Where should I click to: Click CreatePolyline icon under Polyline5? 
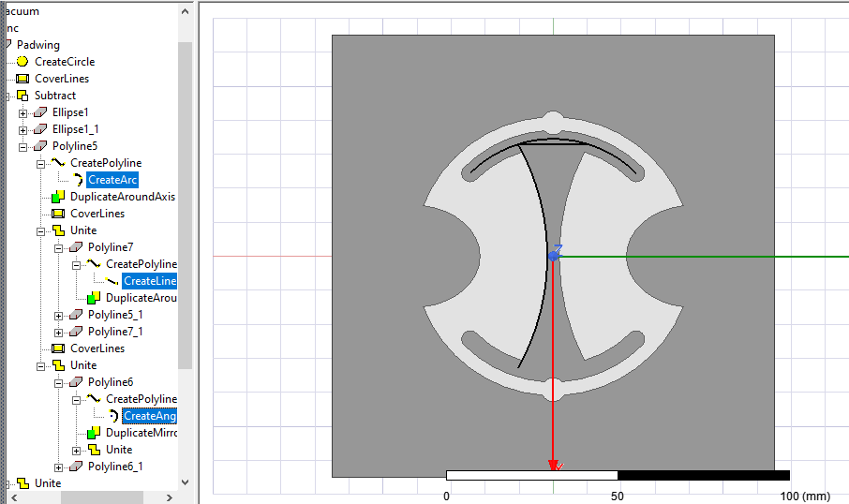(x=58, y=162)
